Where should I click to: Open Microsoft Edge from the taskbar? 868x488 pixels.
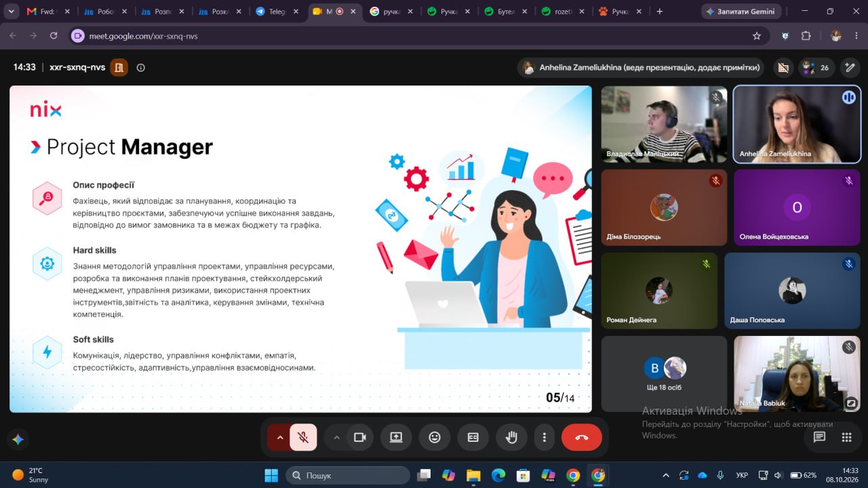(498, 475)
